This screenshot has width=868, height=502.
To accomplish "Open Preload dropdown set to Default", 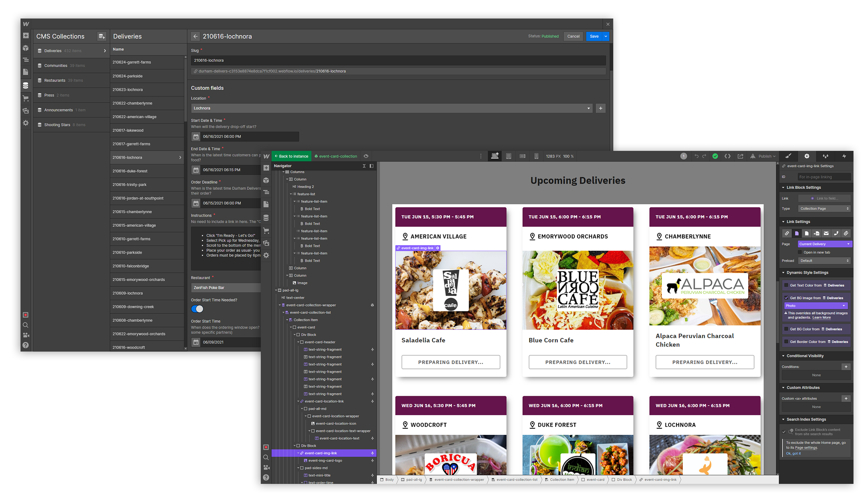I will point(824,261).
